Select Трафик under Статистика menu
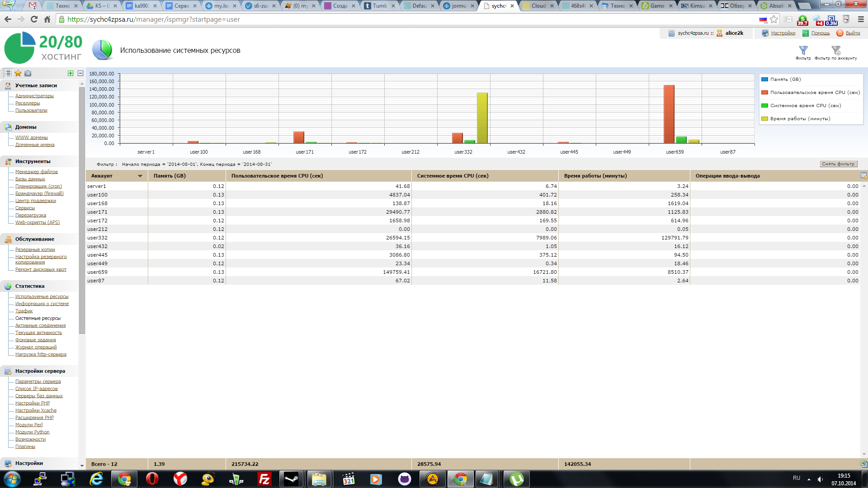This screenshot has height=488, width=868. tap(24, 311)
